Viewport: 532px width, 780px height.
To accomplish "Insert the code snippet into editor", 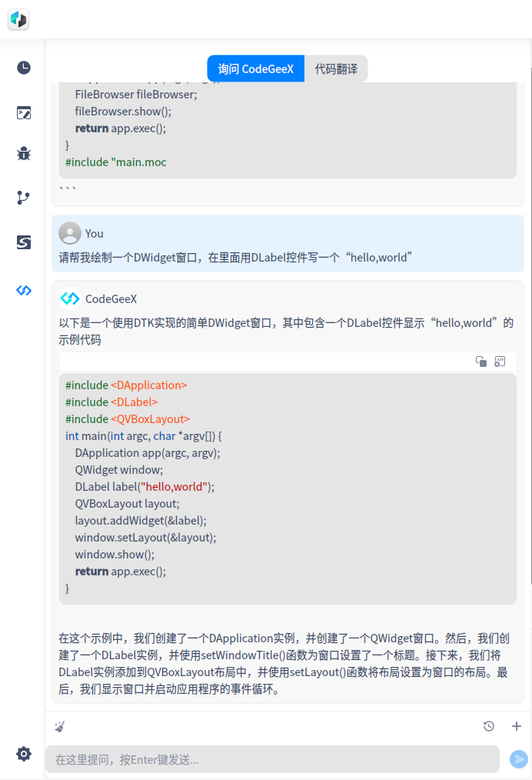I will [500, 362].
